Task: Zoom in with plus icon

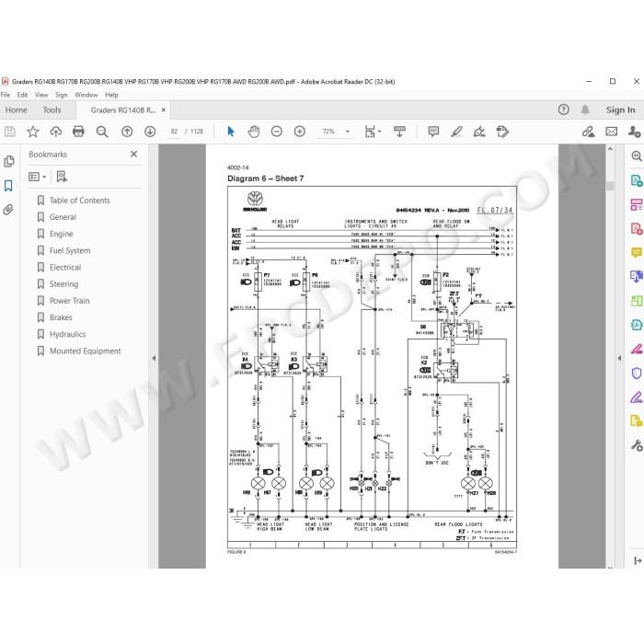Action: coord(300,132)
